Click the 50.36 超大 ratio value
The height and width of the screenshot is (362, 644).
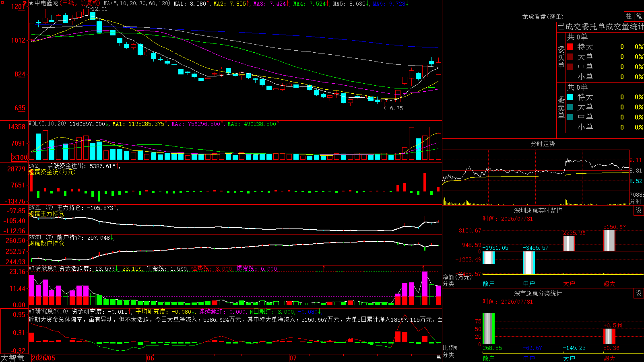(x=611, y=348)
